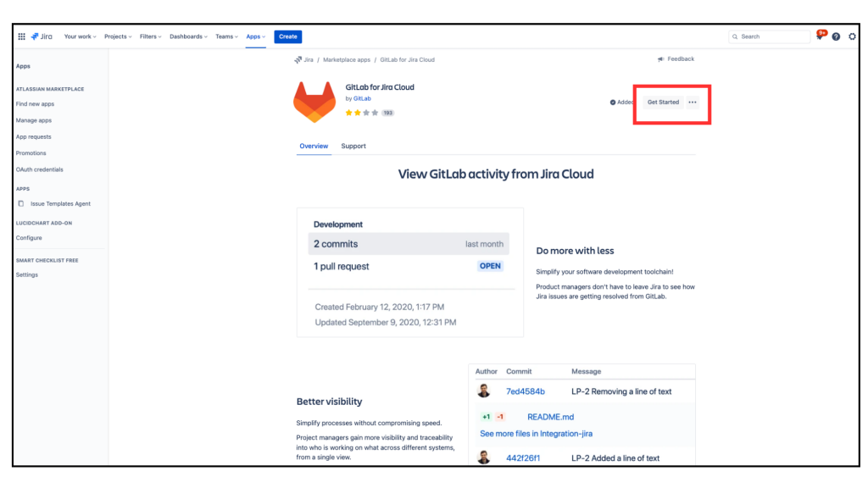Open Smart Checklist Settings in sidebar
This screenshot has height=488, width=868.
pos(26,275)
